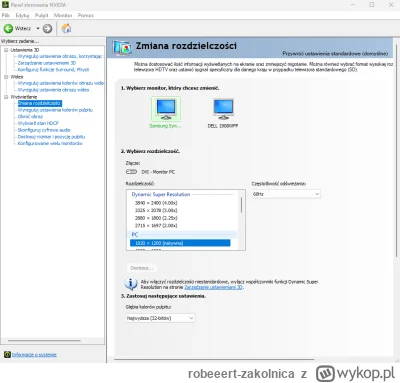Click the Dynamic Super Resolution group header
The width and height of the screenshot is (400, 383).
click(161, 194)
